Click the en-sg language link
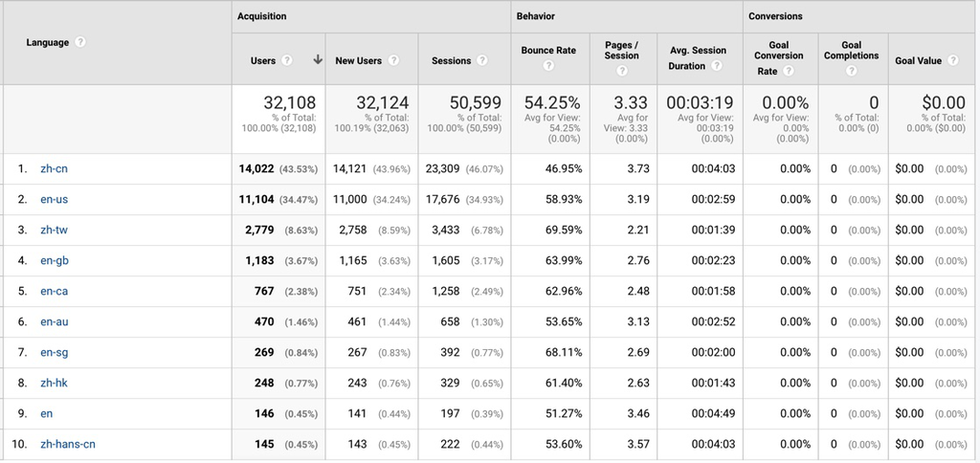The height and width of the screenshot is (463, 980). click(54, 352)
